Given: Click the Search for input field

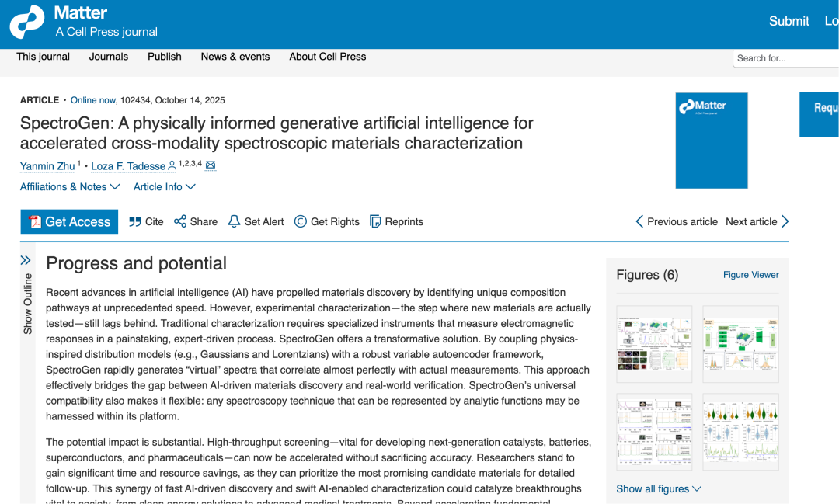Looking at the screenshot, I should coord(785,58).
